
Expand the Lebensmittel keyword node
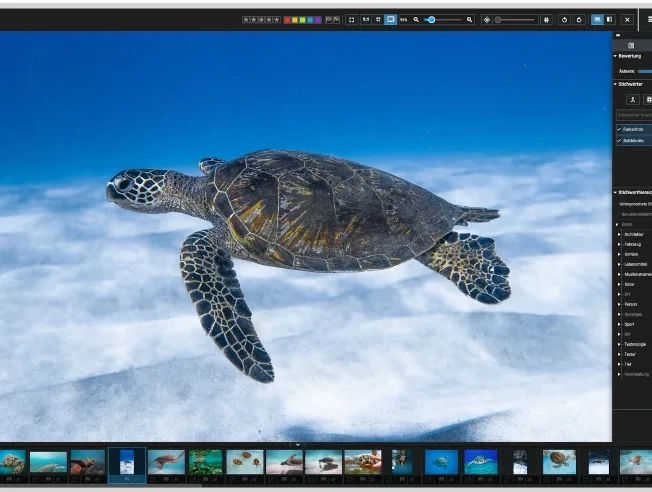(619, 264)
